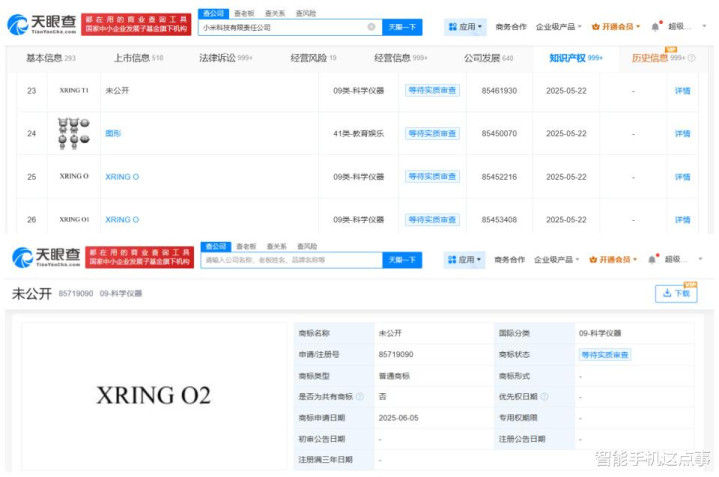Open the 法律诉讼 tab

click(x=226, y=58)
